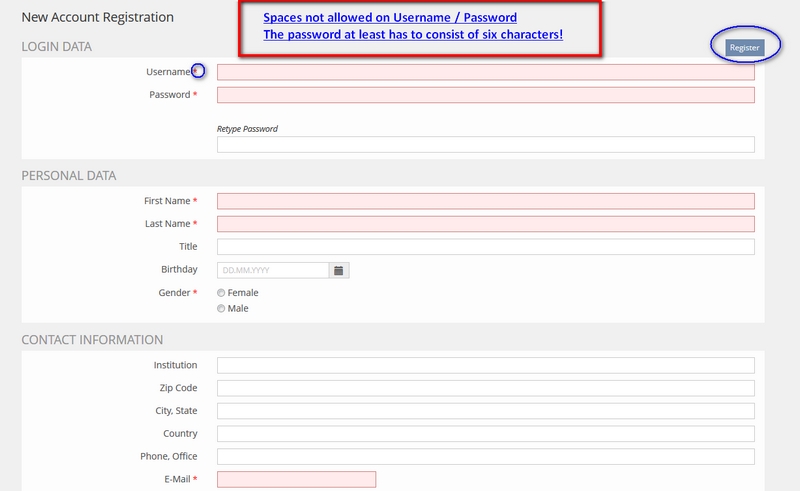Click into the Last Name field

(486, 224)
